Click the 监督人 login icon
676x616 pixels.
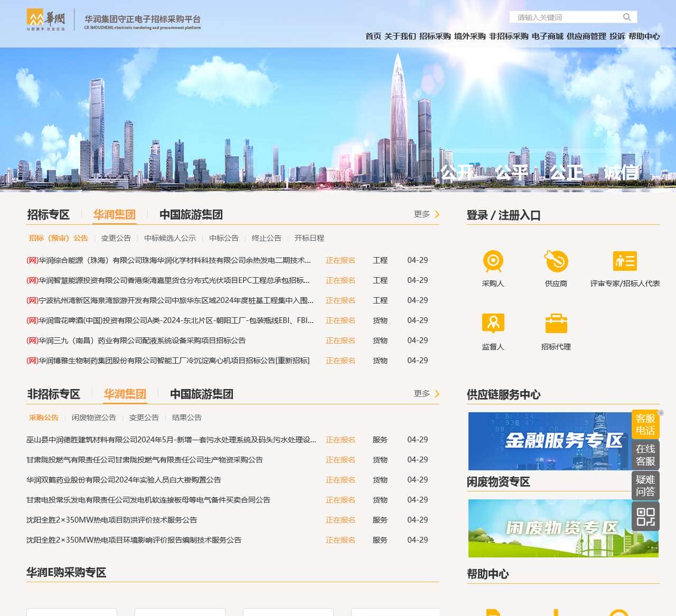click(493, 323)
